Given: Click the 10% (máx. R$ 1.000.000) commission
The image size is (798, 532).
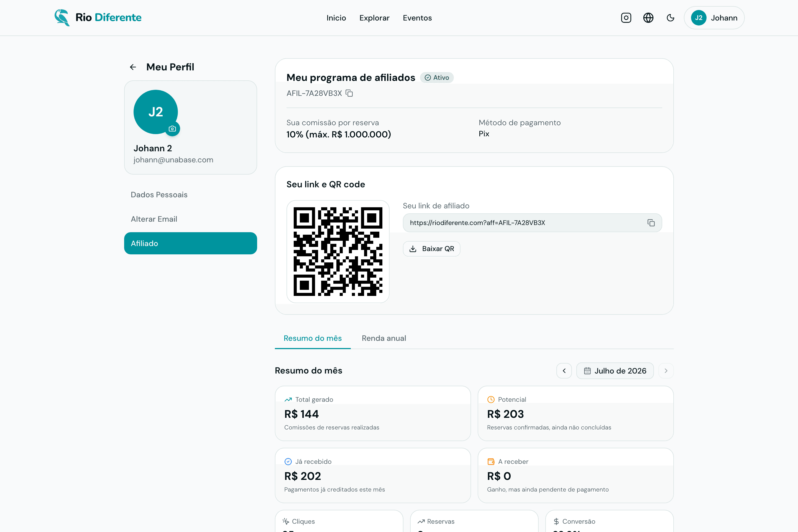Looking at the screenshot, I should (339, 134).
